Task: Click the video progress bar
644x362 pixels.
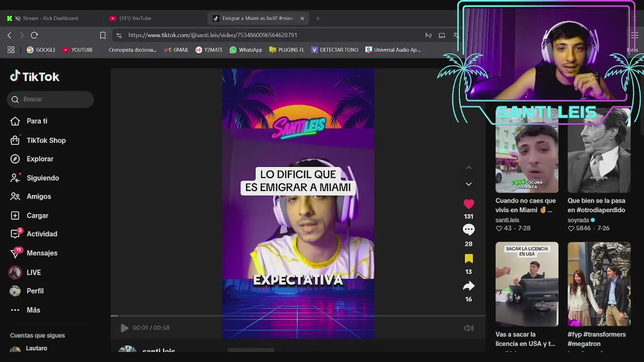Action: 298,316
